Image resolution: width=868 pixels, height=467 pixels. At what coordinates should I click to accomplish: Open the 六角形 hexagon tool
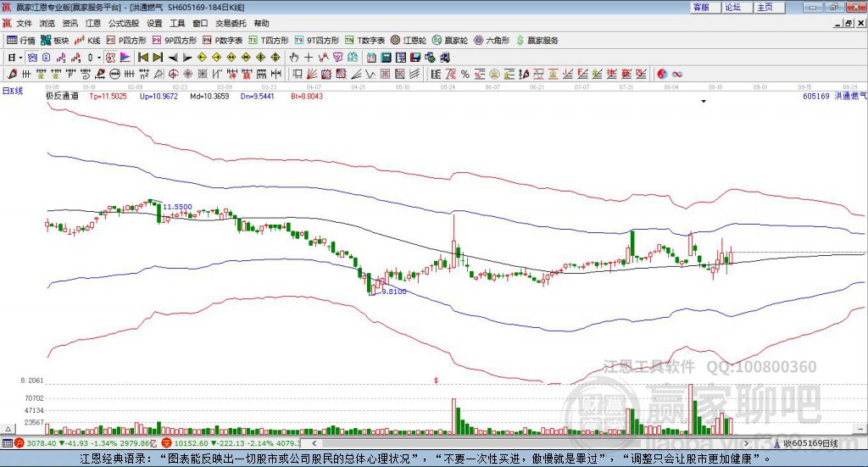[x=492, y=41]
